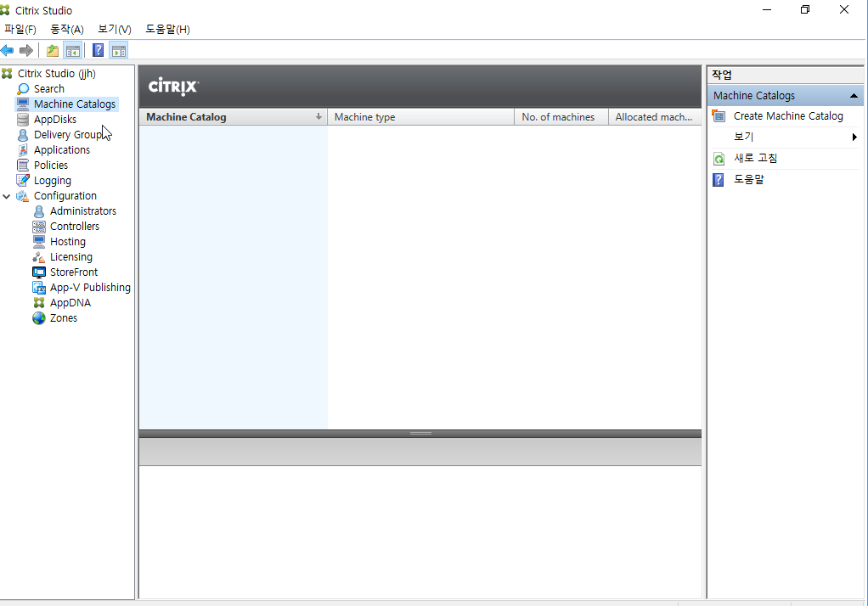Click the Back arrow toolbar icon
The image size is (868, 606).
click(x=7, y=51)
